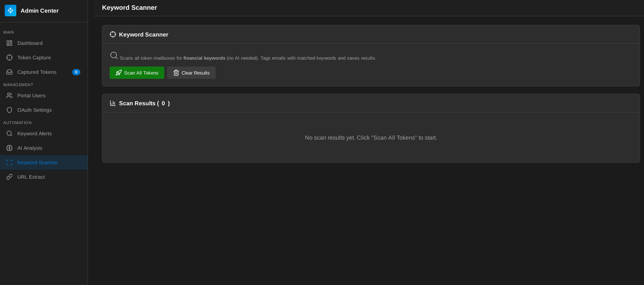Click the Admin Center lightning bolt logo
This screenshot has width=644, height=285.
tap(10, 10)
